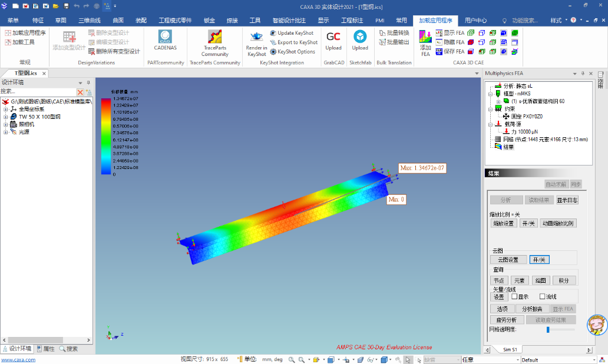Open the www.caxa.com link
This screenshot has height=364, width=608.
point(18,360)
